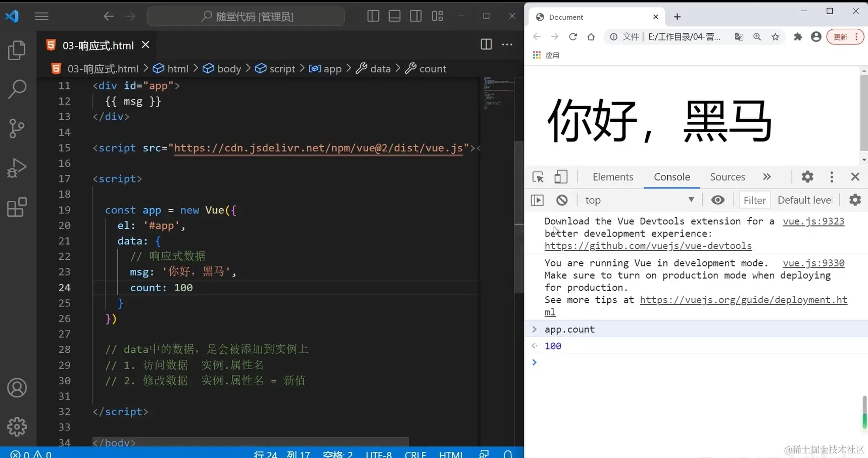The image size is (868, 458).
Task: Toggle DevTools device emulation mode
Action: [561, 177]
